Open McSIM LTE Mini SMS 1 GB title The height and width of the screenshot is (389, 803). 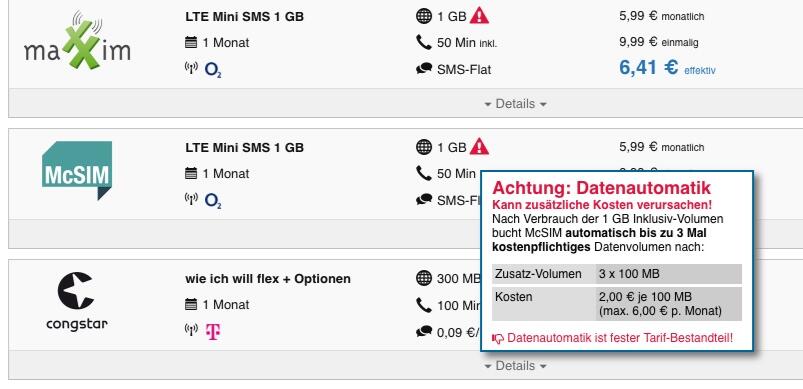coord(244,148)
